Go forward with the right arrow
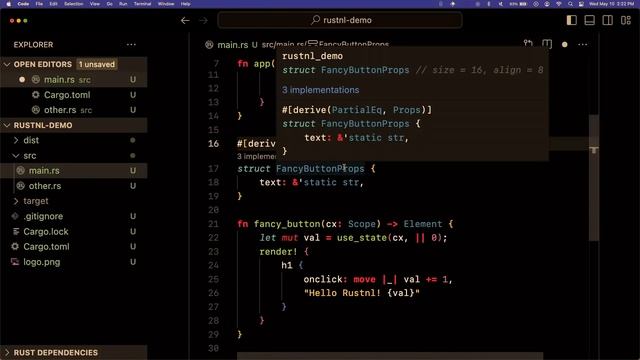 tap(203, 20)
